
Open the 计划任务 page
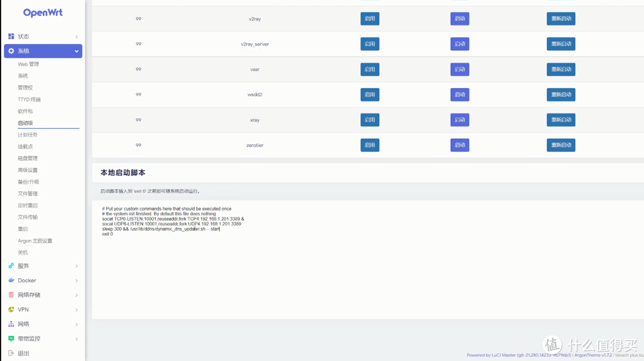click(27, 135)
